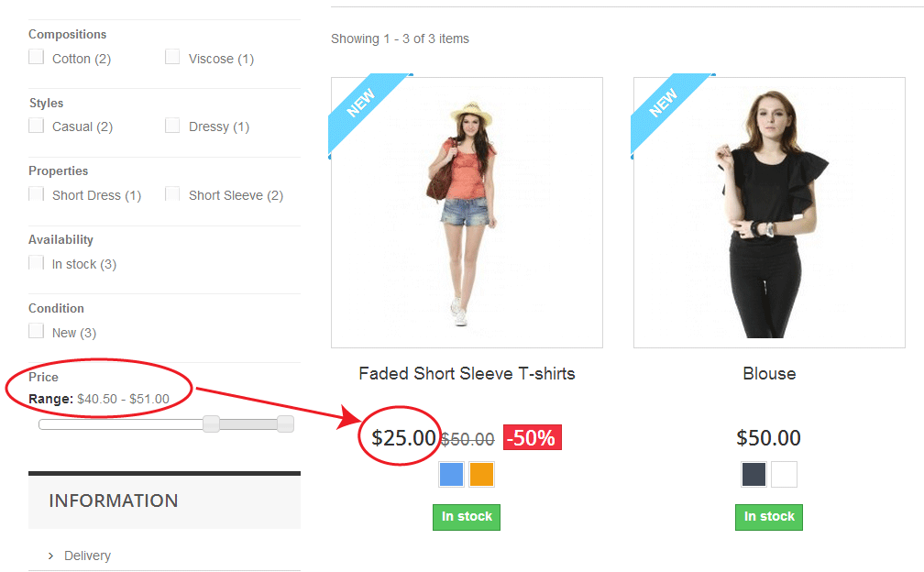924x572 pixels.
Task: Go to the Delivery information link
Action: point(87,555)
